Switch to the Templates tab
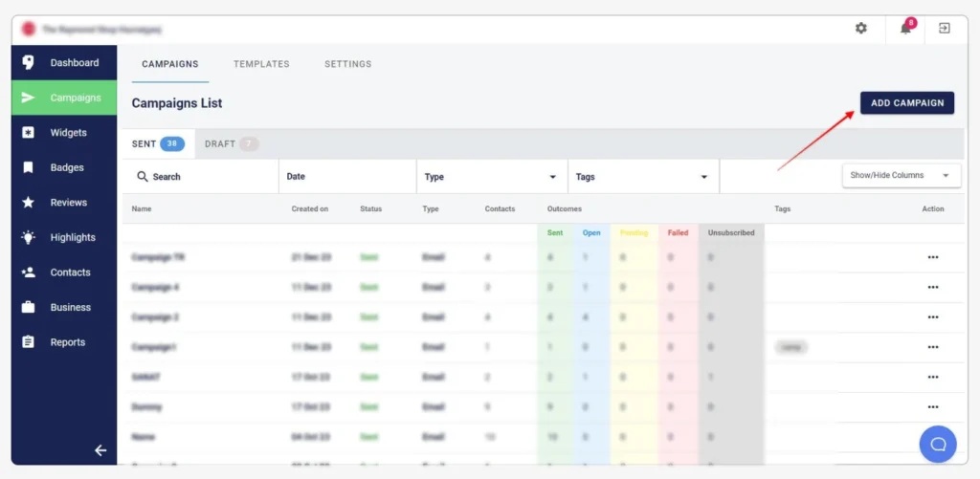This screenshot has height=479, width=980. coord(261,64)
